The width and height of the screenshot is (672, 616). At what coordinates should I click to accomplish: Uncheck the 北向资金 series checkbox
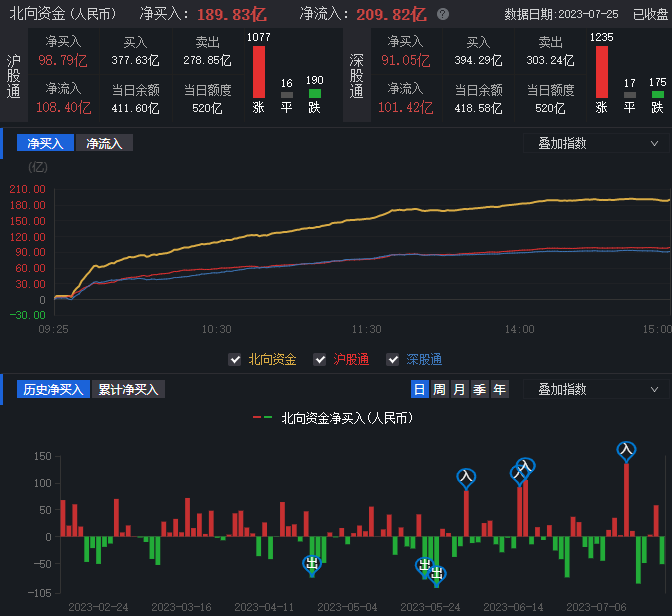pos(235,359)
